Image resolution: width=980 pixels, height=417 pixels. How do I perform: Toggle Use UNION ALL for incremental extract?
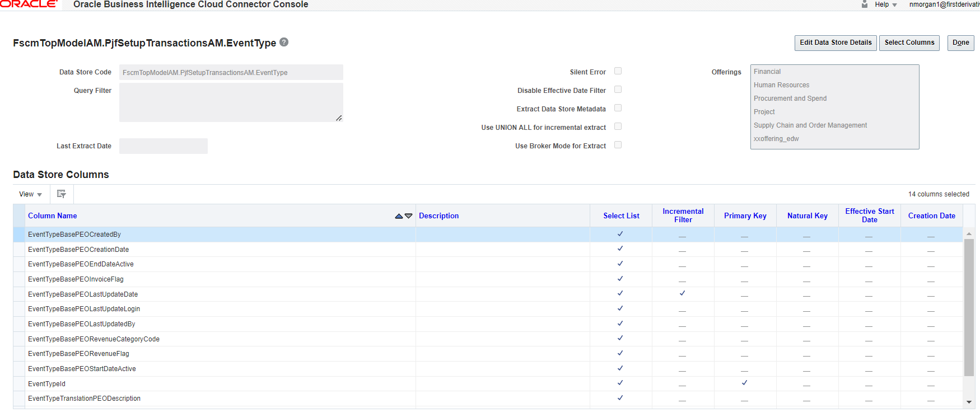618,126
